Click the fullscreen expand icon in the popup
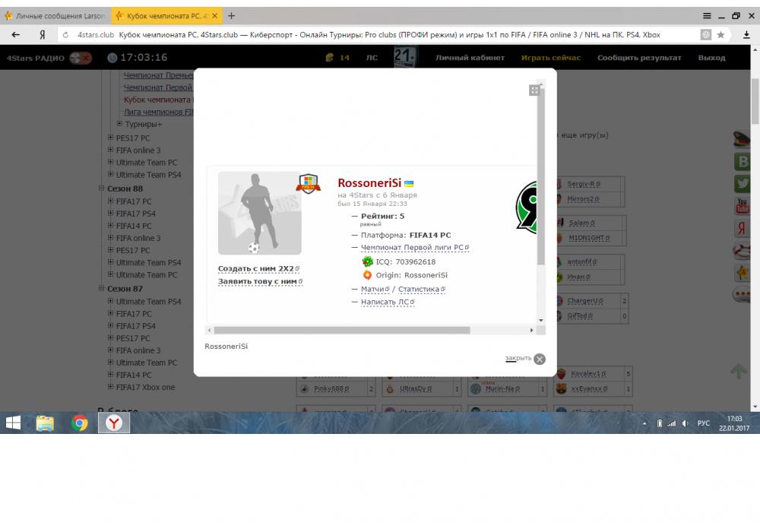This screenshot has height=532, width=760. click(534, 90)
